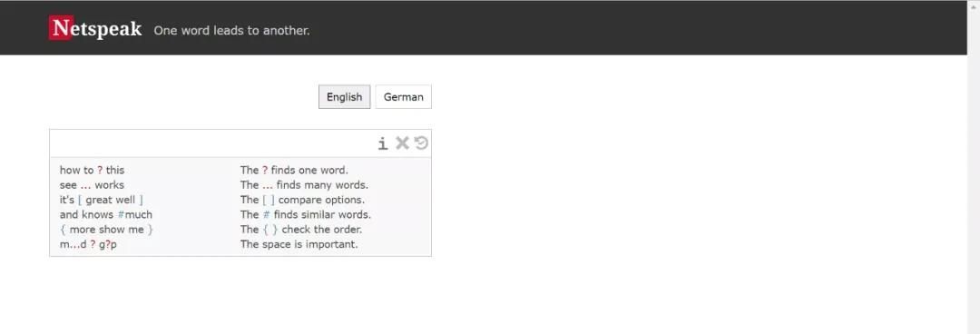Click "The ? finds one word." text
Screen dimensions: 980x334
pos(294,170)
